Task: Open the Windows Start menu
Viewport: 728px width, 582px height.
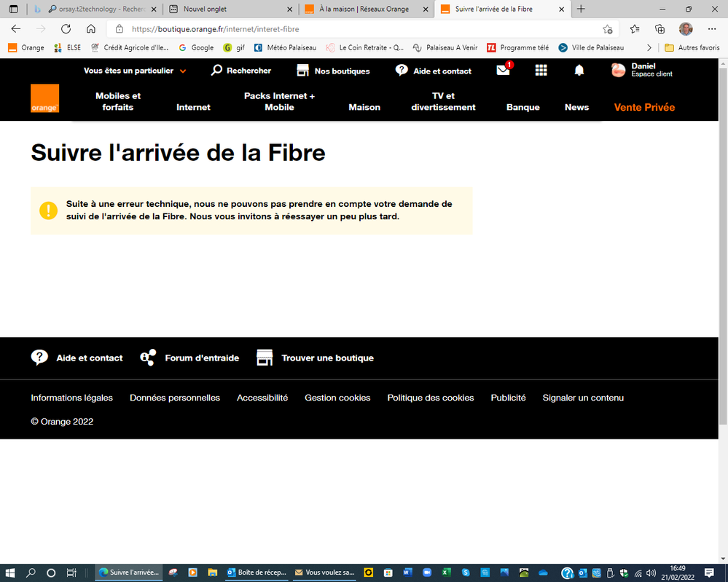Action: [10, 573]
